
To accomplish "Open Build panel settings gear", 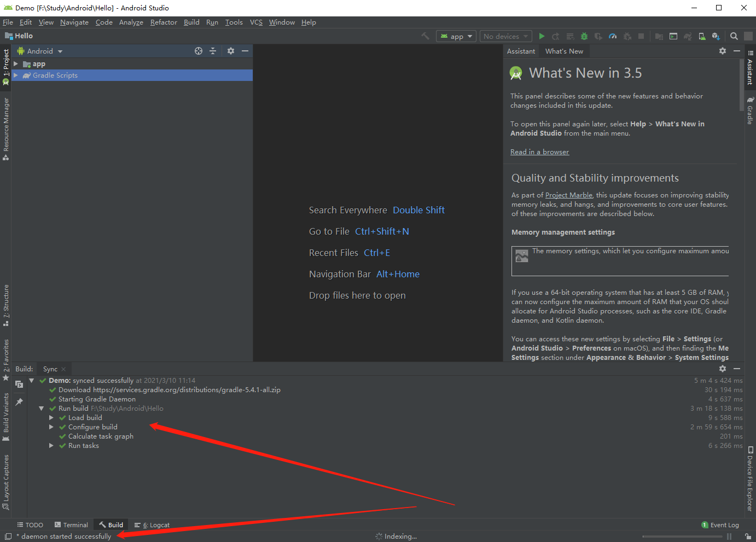I will coord(723,369).
